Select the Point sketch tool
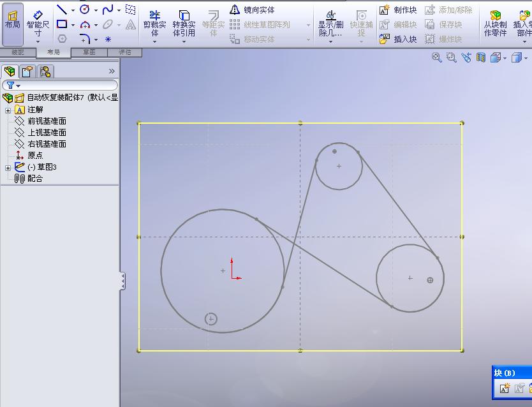Image resolution: width=532 pixels, height=407 pixels. 108,39
